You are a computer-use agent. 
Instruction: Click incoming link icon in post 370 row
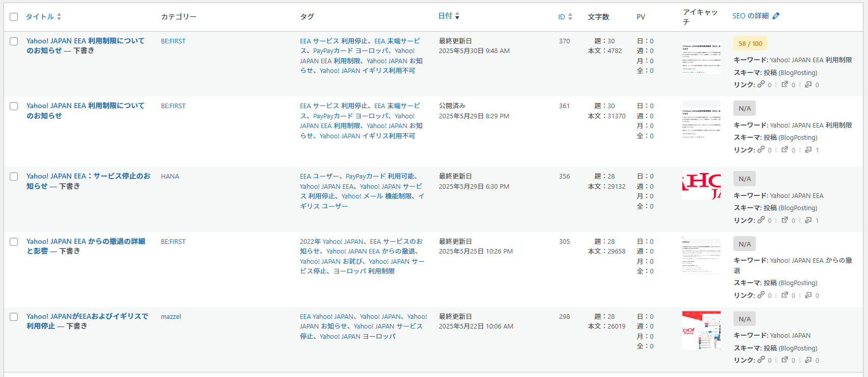point(808,84)
